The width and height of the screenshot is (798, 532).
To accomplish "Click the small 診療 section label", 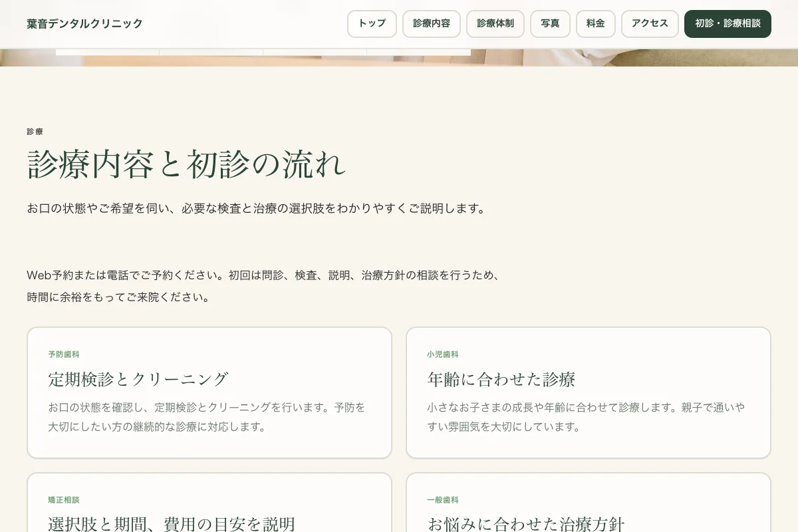I will click(35, 132).
